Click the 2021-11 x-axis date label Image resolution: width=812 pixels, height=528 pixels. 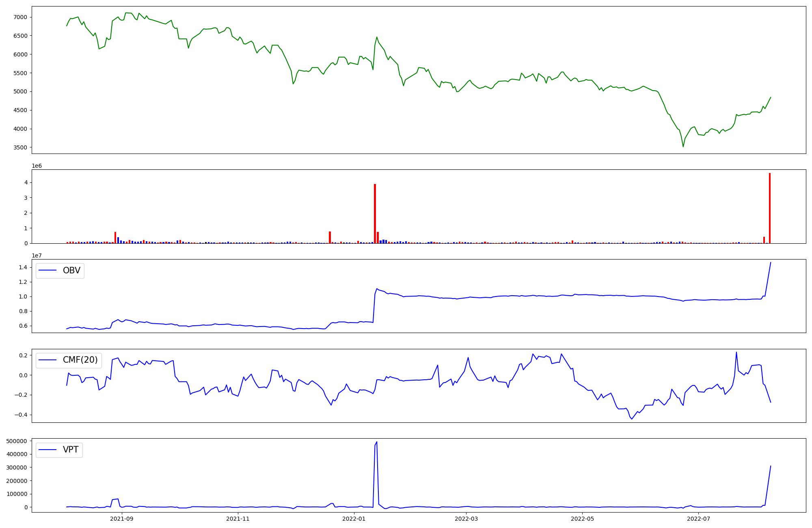click(x=238, y=519)
